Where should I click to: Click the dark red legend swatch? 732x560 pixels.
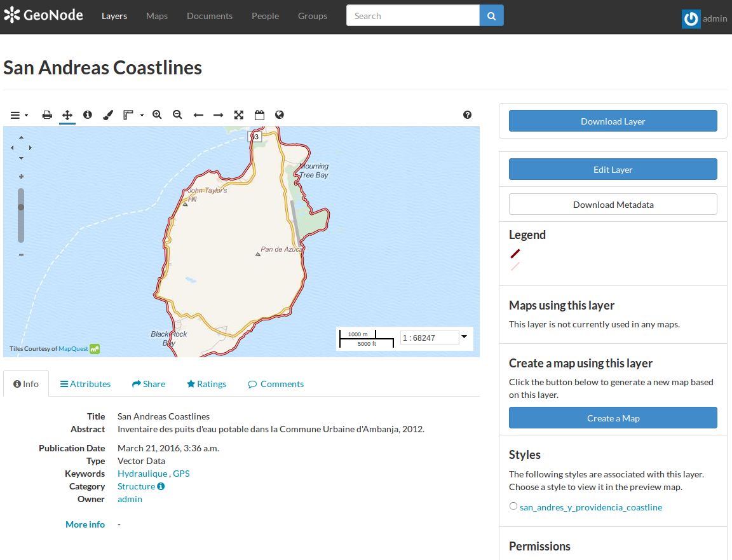pos(515,254)
